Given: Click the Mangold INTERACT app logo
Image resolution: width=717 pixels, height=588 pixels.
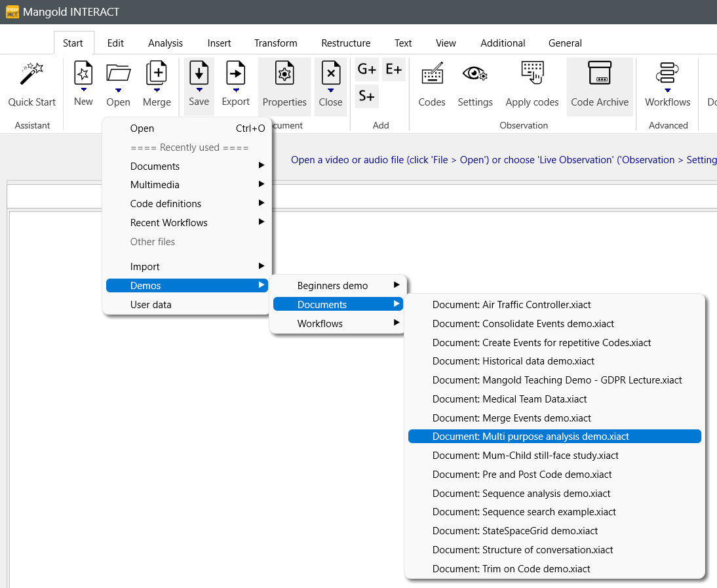Looking at the screenshot, I should (12, 12).
